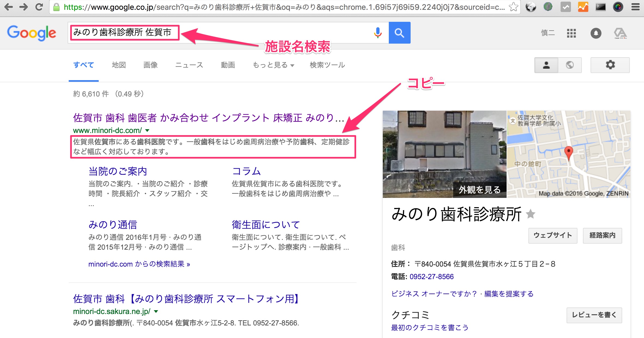Click the ウェブサイト button
This screenshot has width=644, height=338.
[553, 236]
